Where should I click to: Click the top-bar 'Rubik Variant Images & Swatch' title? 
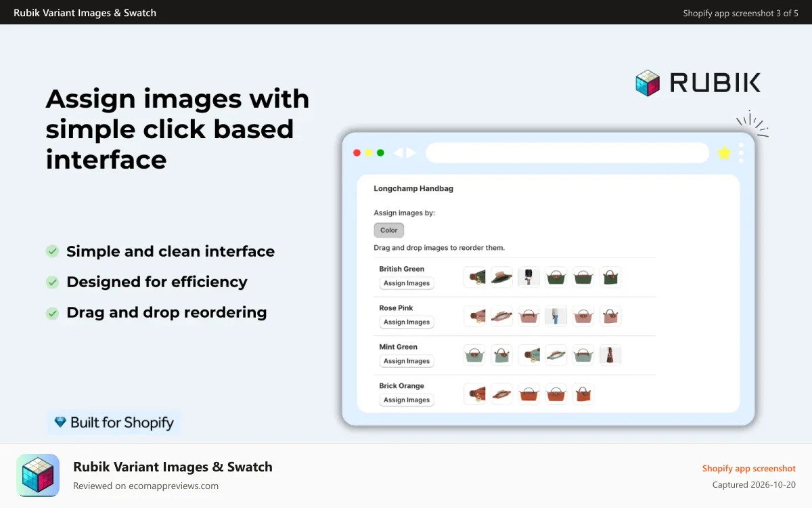[x=85, y=12]
